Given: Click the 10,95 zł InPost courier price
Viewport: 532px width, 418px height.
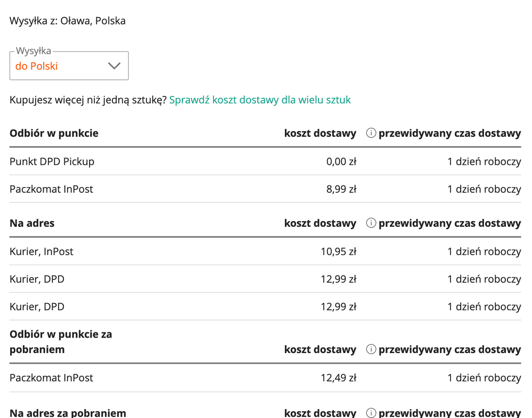Looking at the screenshot, I should (x=339, y=251).
